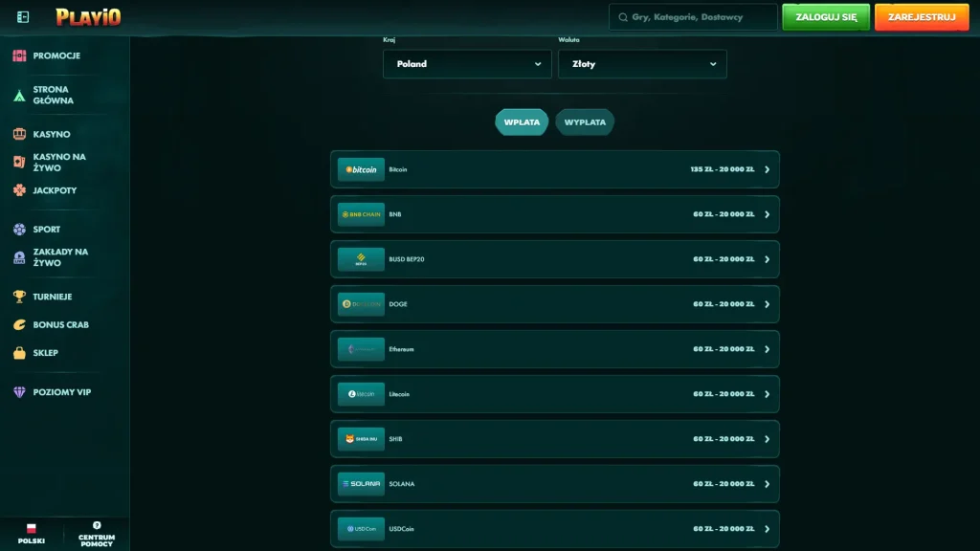
Task: Click the Promocje gift icon
Action: click(x=19, y=55)
